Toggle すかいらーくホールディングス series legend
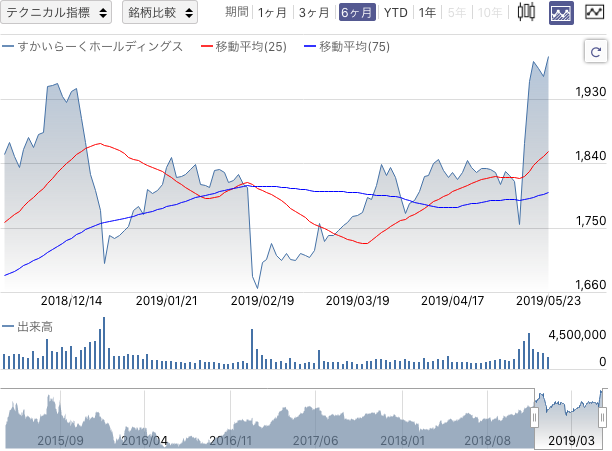Viewport: 612px width, 451px height. [93, 47]
